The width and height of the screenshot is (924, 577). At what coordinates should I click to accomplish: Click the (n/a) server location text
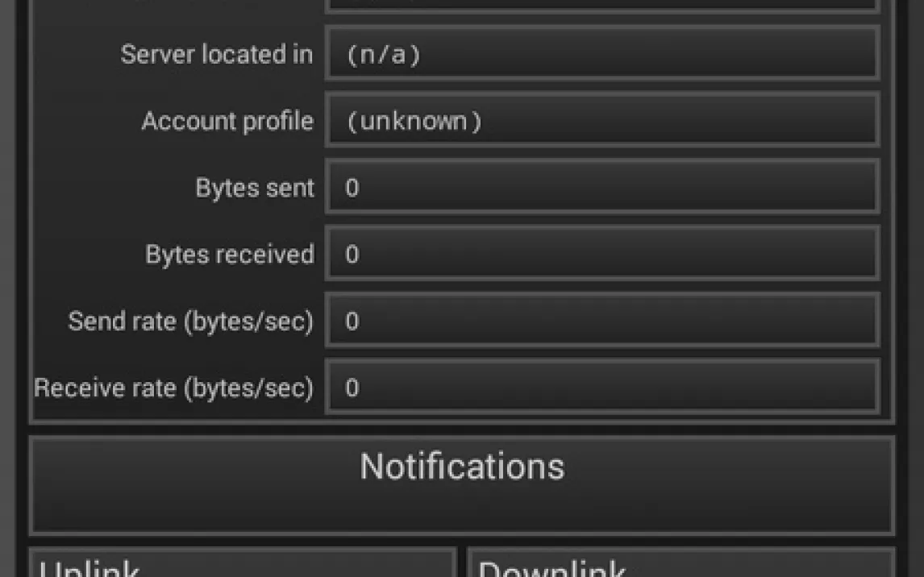pyautogui.click(x=384, y=54)
